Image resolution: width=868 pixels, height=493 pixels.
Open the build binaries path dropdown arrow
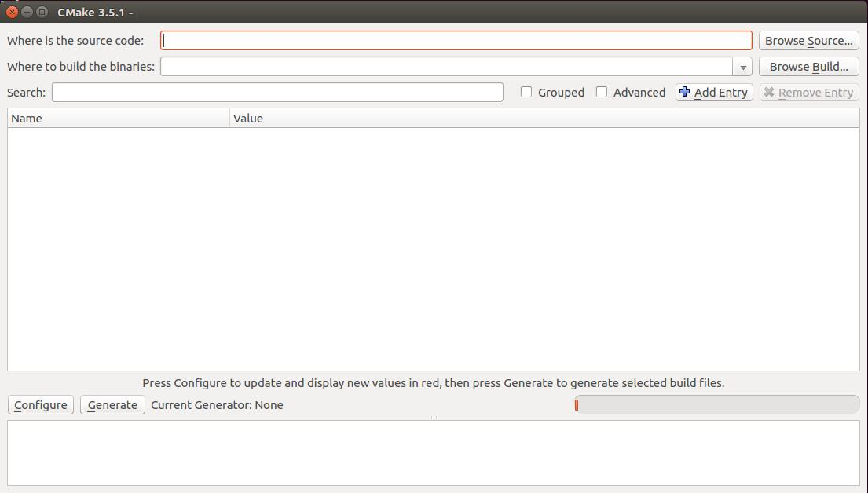[x=742, y=66]
